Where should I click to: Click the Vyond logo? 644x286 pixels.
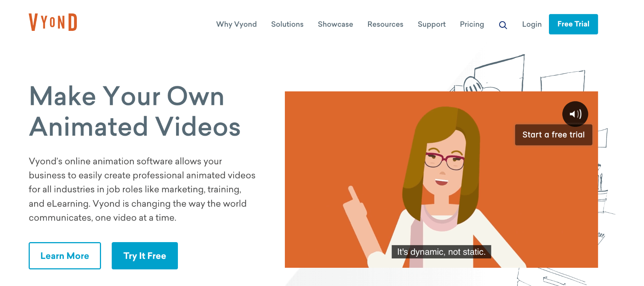click(53, 22)
